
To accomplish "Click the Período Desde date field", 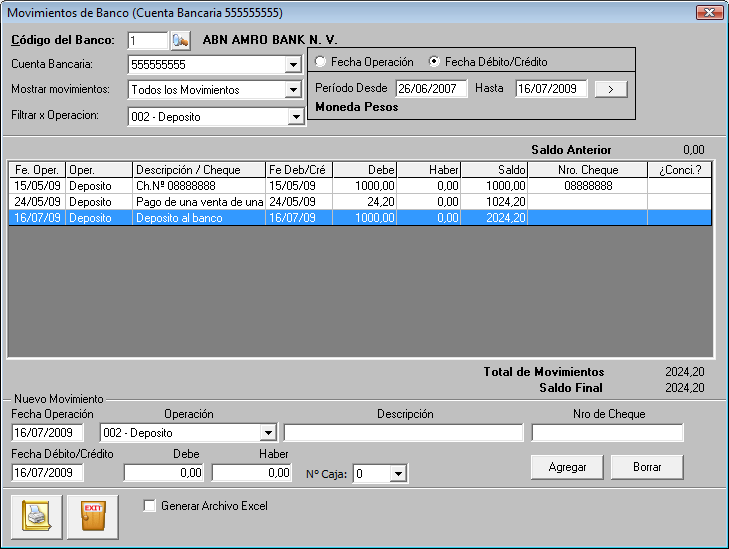I will [x=431, y=88].
